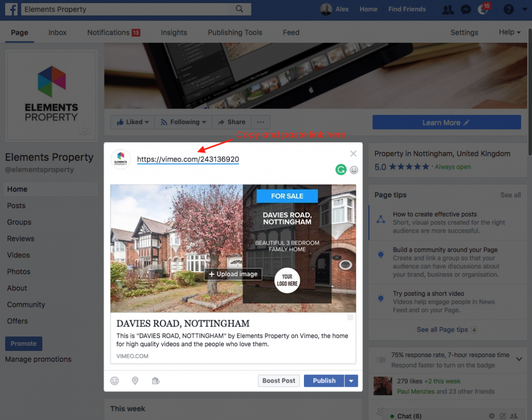Viewport: 532px width, 420px height.
Task: Click the Vimeo URL text in composer
Action: tap(188, 159)
